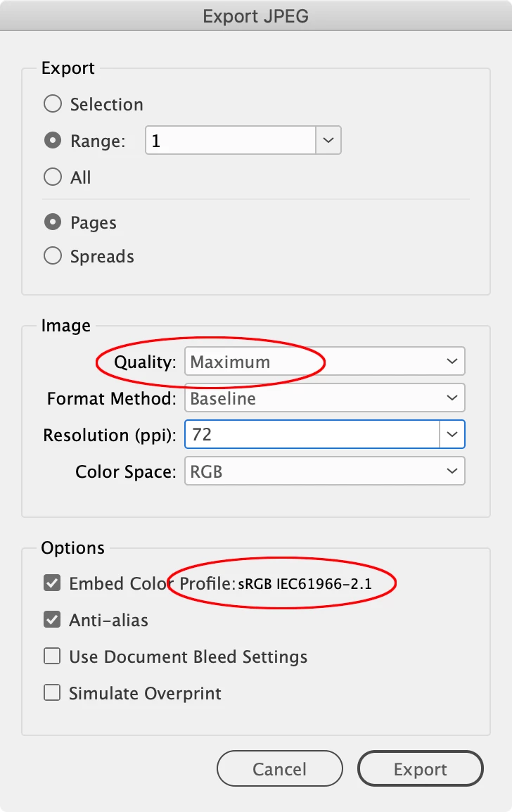The image size is (512, 812).
Task: Switch to Spreads export mode
Action: (53, 256)
